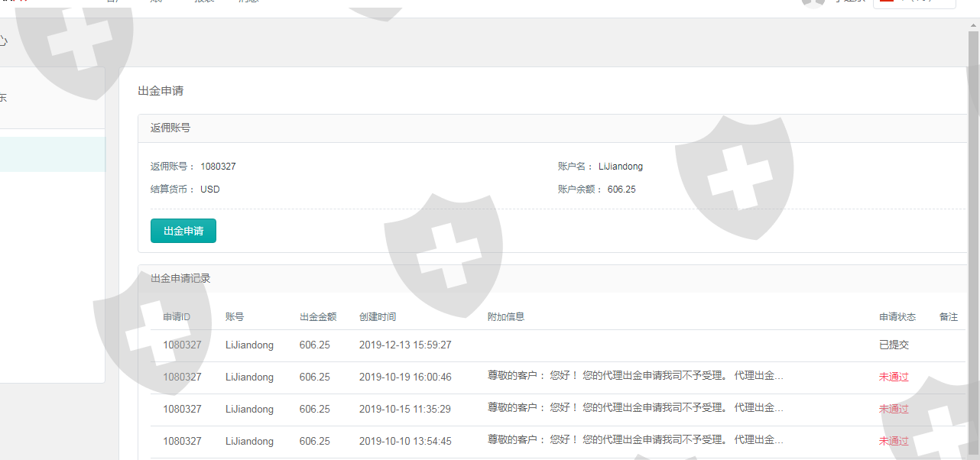Click the 出金金额 column header
Image resolution: width=980 pixels, height=460 pixels.
click(318, 316)
